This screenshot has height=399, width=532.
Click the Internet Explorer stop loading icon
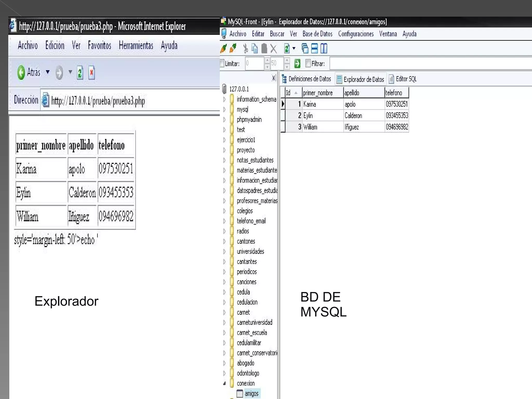[x=92, y=73]
